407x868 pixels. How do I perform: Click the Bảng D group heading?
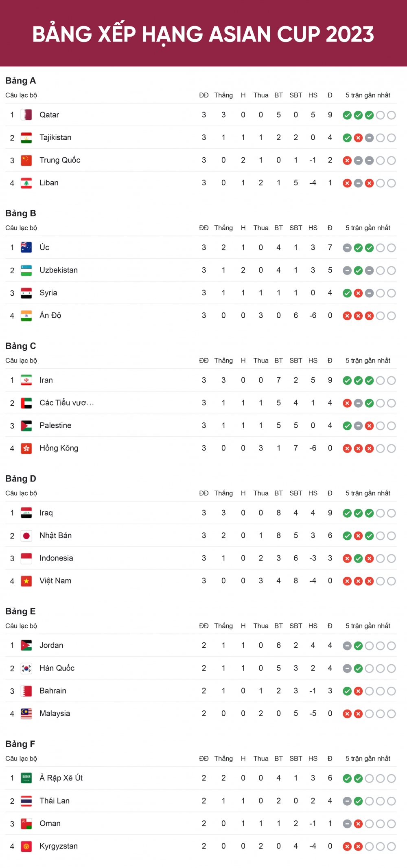pyautogui.click(x=21, y=479)
